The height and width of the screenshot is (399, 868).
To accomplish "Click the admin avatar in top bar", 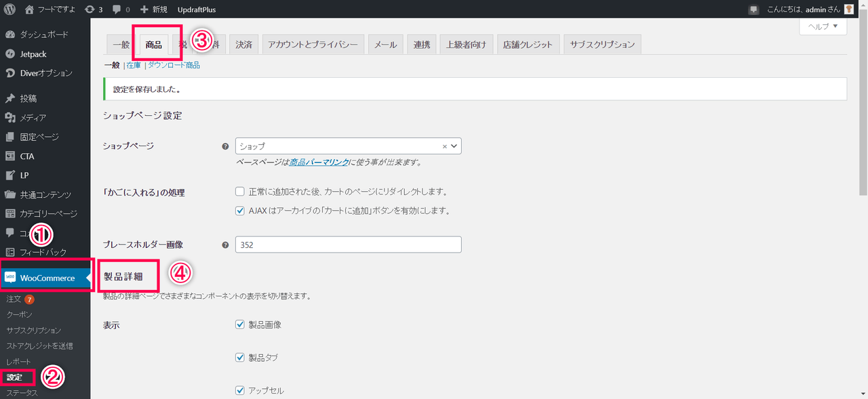I will [848, 9].
